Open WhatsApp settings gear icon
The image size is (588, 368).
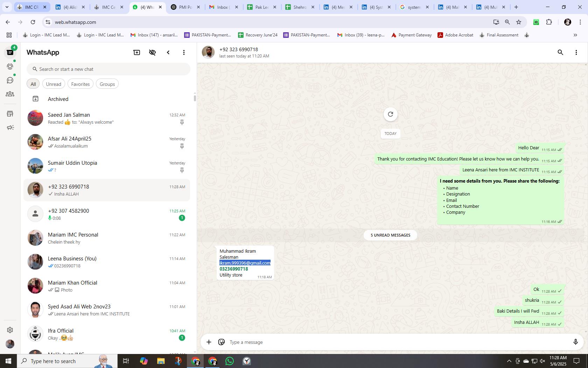10,330
